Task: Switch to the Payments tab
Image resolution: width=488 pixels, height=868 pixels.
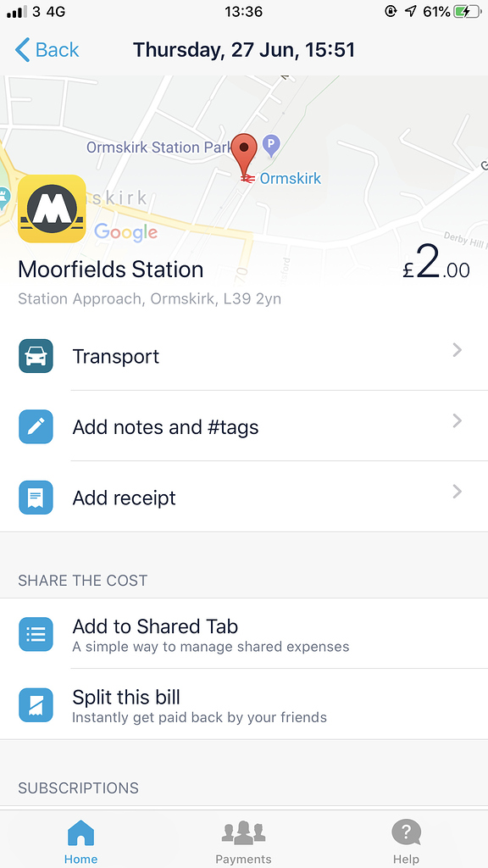Action: click(x=243, y=840)
